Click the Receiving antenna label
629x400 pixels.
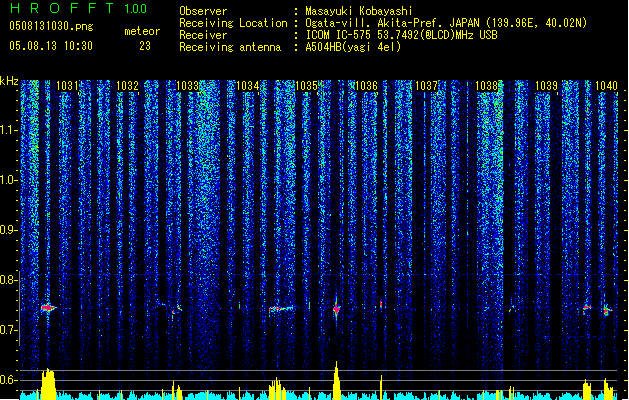point(230,47)
